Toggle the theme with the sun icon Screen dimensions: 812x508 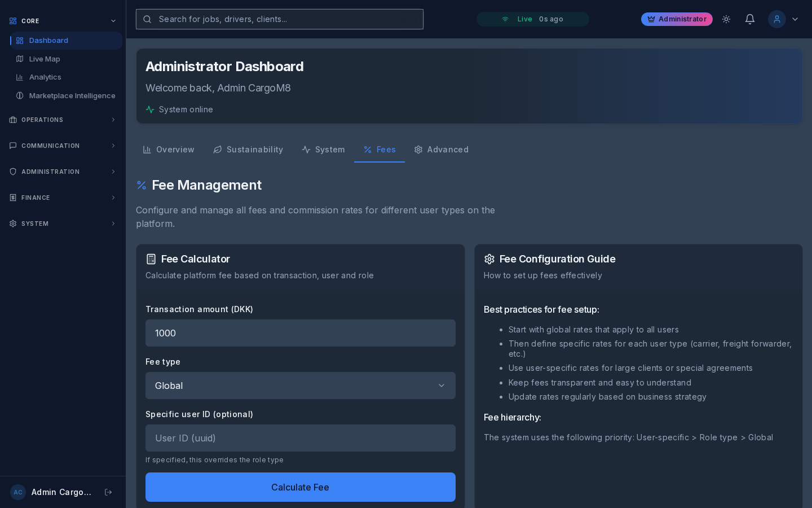click(726, 19)
